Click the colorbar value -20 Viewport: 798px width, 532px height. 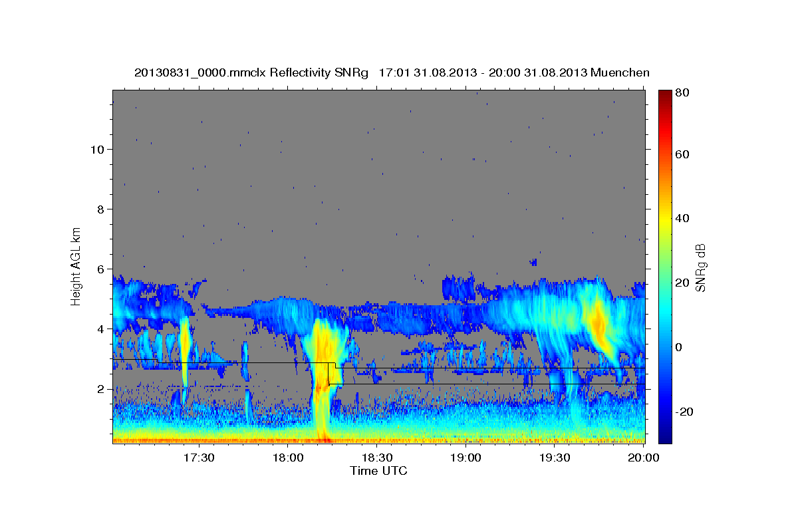pos(685,412)
